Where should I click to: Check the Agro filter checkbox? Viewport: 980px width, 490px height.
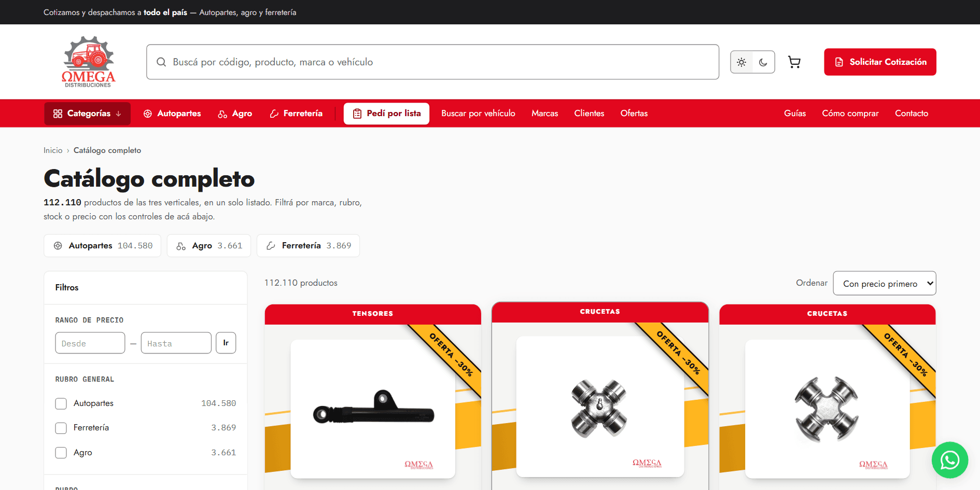61,453
